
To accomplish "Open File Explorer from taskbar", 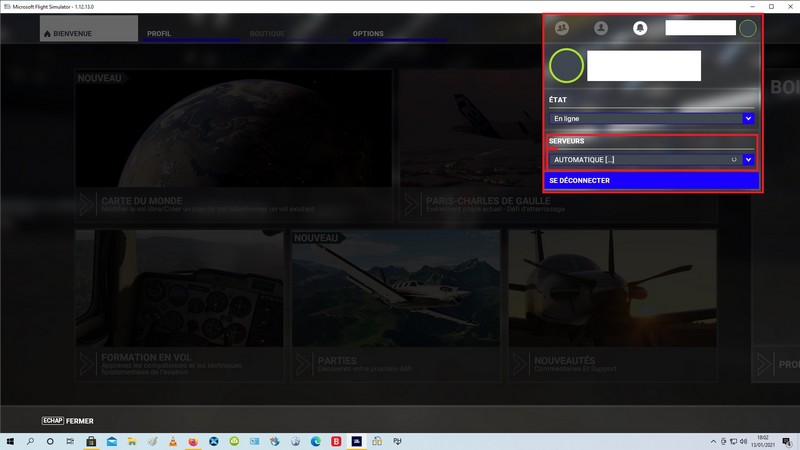I will pos(132,441).
